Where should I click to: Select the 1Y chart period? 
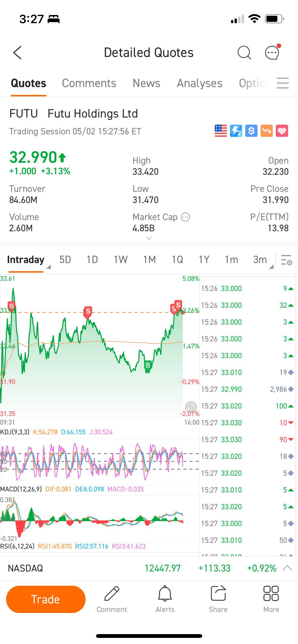click(204, 260)
